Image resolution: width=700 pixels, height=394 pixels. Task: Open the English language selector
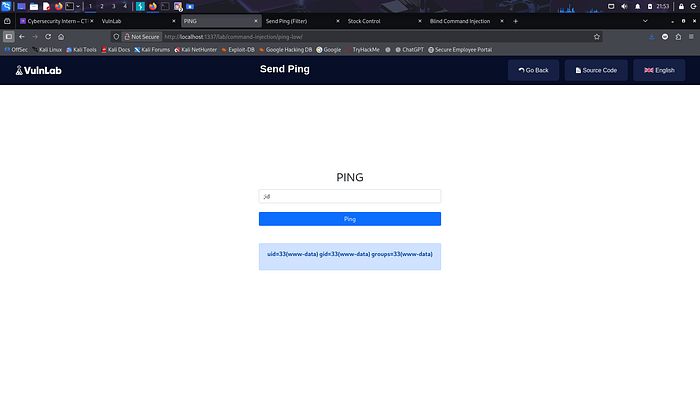[x=659, y=70]
